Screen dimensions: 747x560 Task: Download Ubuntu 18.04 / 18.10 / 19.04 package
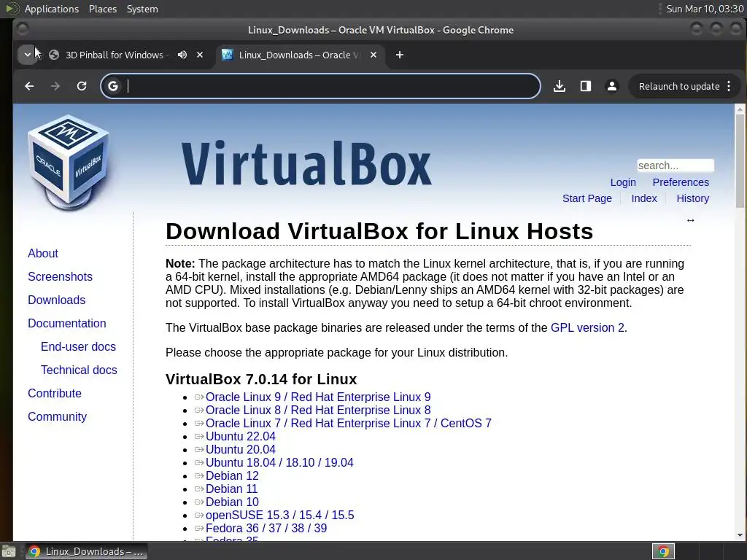click(279, 463)
